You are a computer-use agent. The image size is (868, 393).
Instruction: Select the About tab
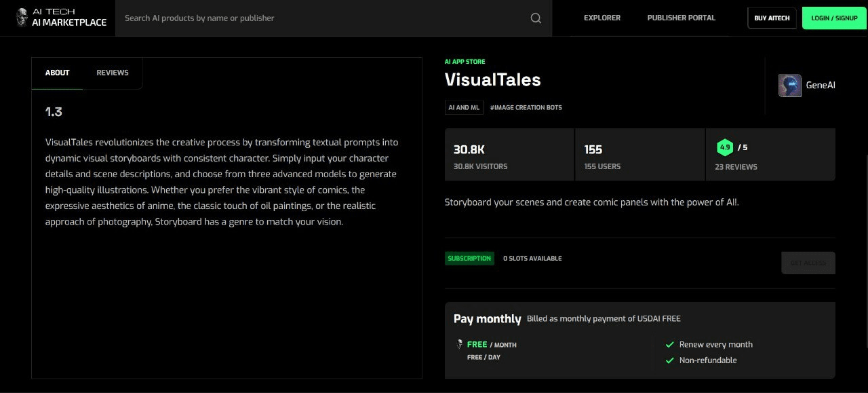pos(58,73)
